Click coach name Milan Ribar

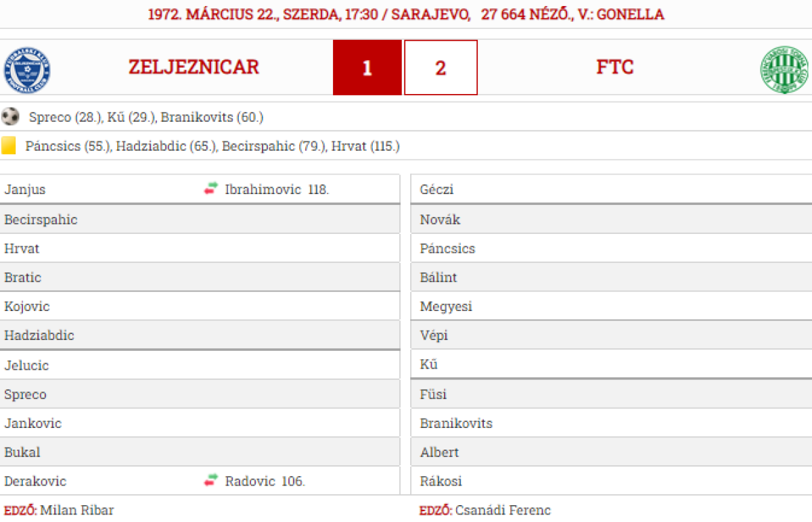click(77, 510)
